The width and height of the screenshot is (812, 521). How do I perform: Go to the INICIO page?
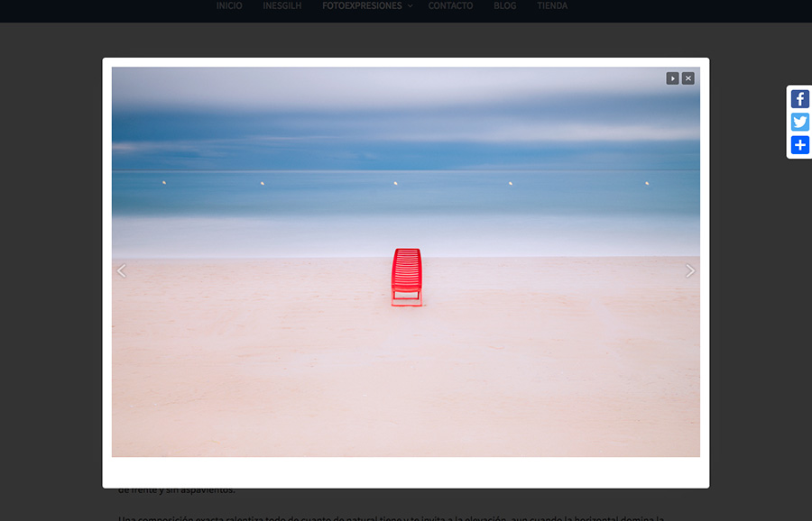click(229, 6)
